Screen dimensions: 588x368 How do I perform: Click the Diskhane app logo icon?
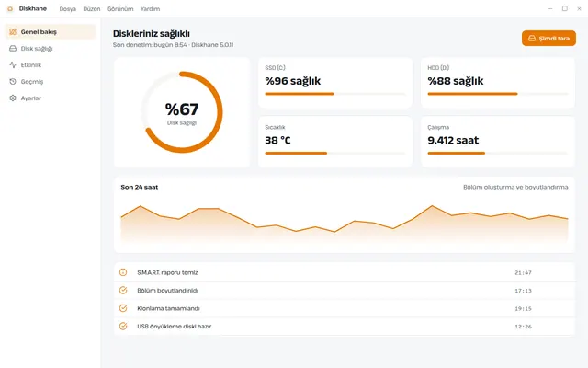coord(10,8)
